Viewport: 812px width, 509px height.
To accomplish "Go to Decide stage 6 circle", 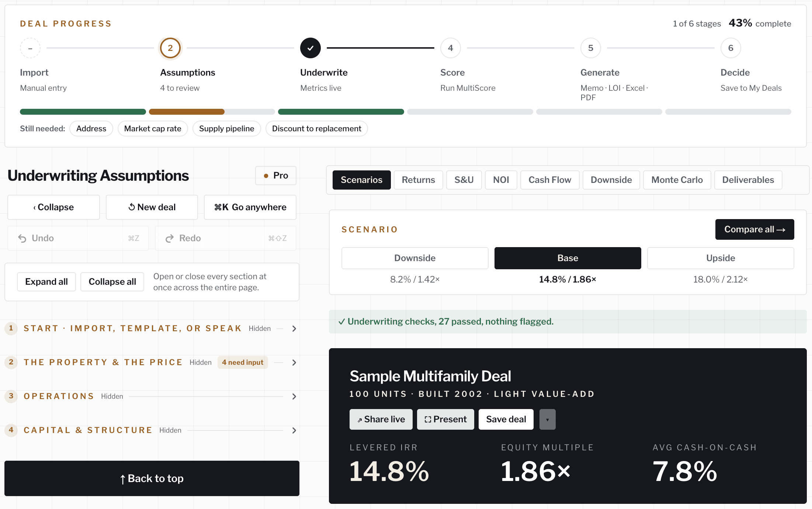I will tap(731, 48).
